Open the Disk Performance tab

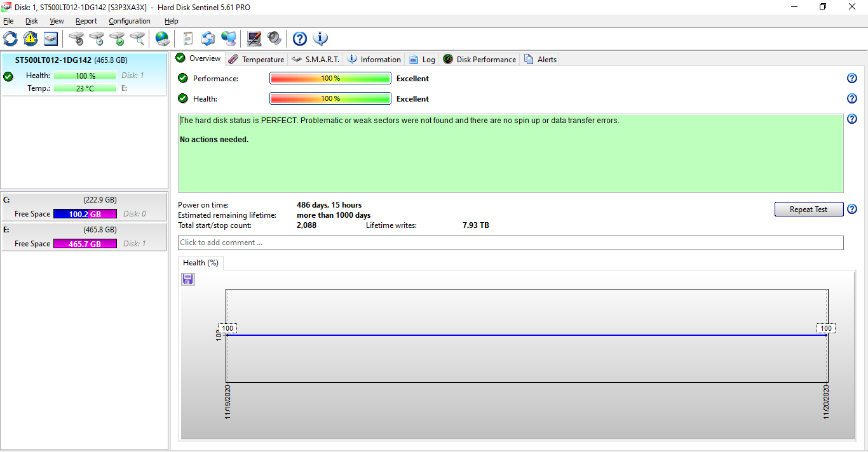479,59
